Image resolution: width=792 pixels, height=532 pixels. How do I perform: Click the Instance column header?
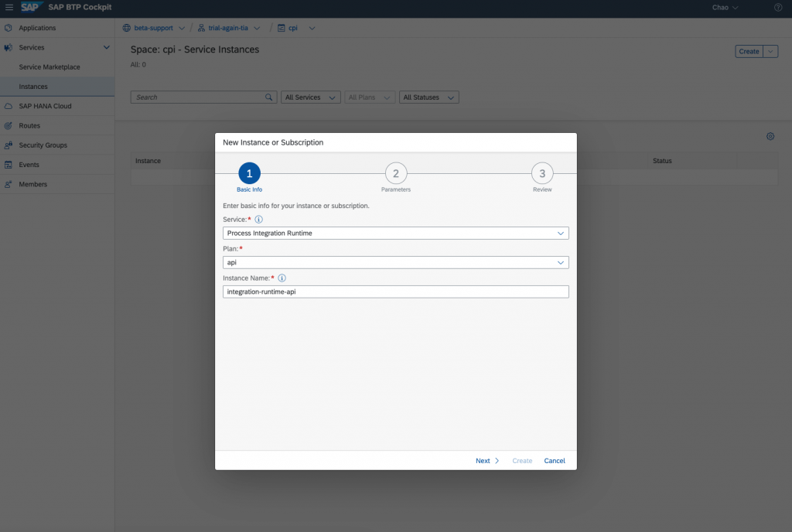pos(148,161)
